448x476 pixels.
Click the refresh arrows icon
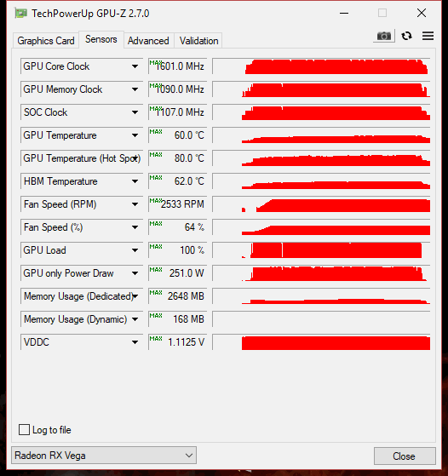coord(407,36)
